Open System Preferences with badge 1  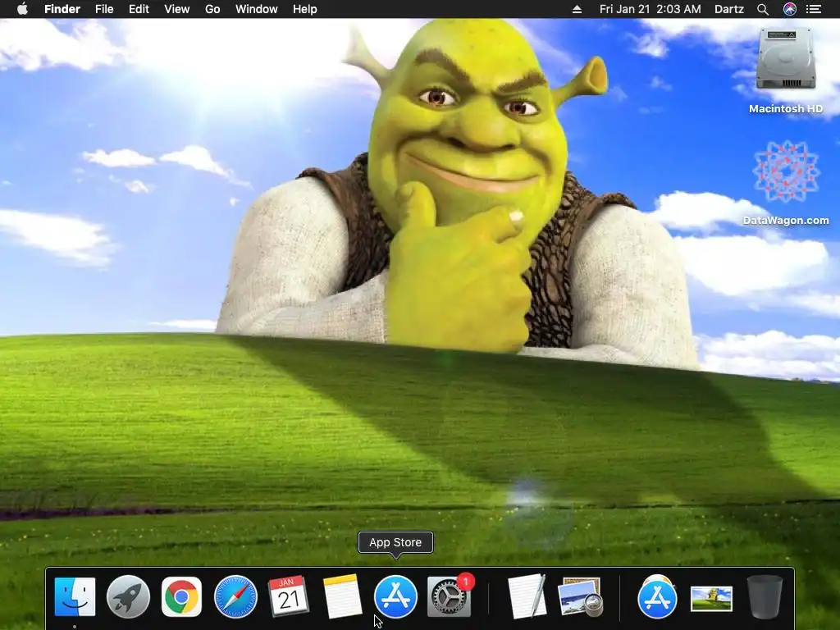pos(450,596)
